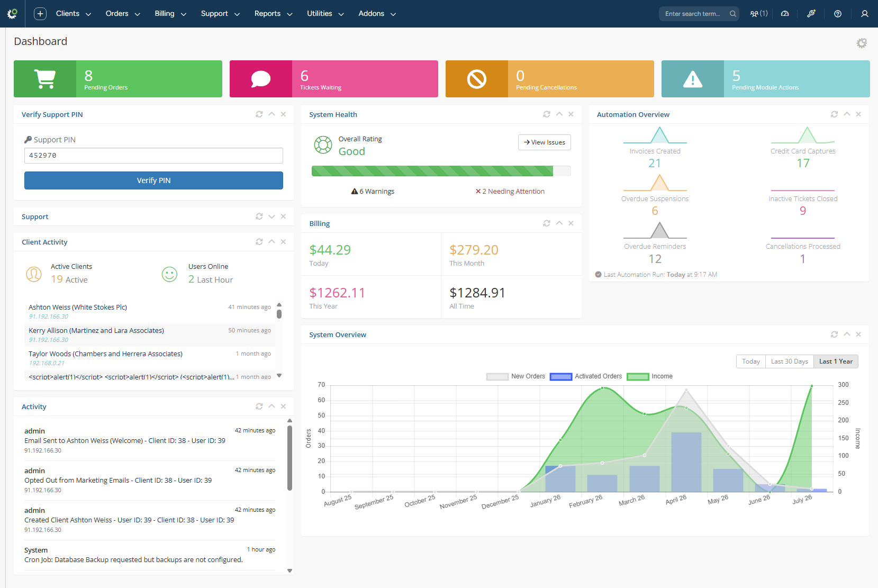Switch chart range to Last 30 Days
Image resolution: width=878 pixels, height=588 pixels.
coord(790,361)
